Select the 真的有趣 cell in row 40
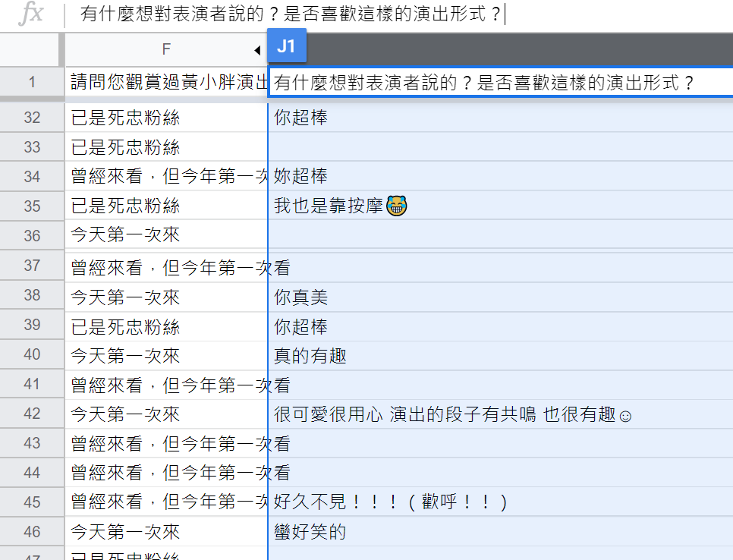The image size is (733, 560). tap(310, 355)
